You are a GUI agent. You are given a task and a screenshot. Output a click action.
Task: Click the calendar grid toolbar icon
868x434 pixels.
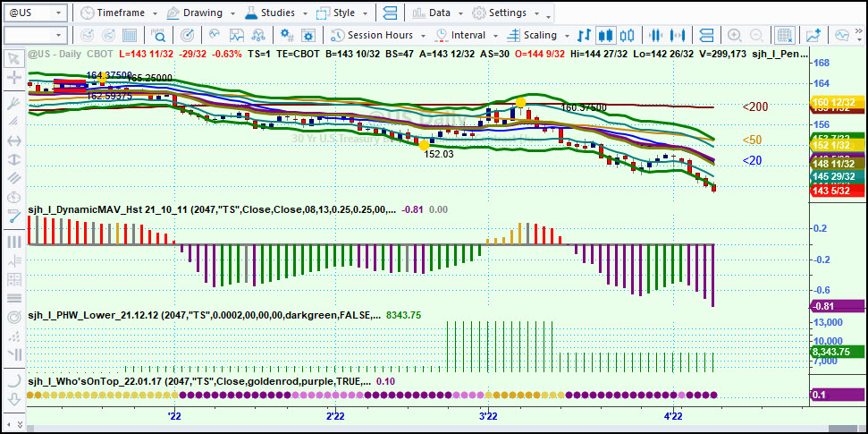(x=130, y=36)
